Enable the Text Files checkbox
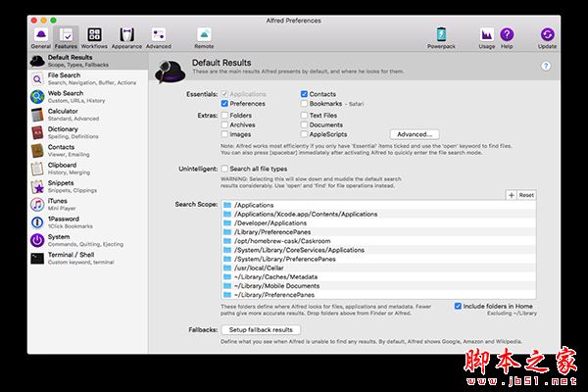The height and width of the screenshot is (392, 588). [304, 116]
